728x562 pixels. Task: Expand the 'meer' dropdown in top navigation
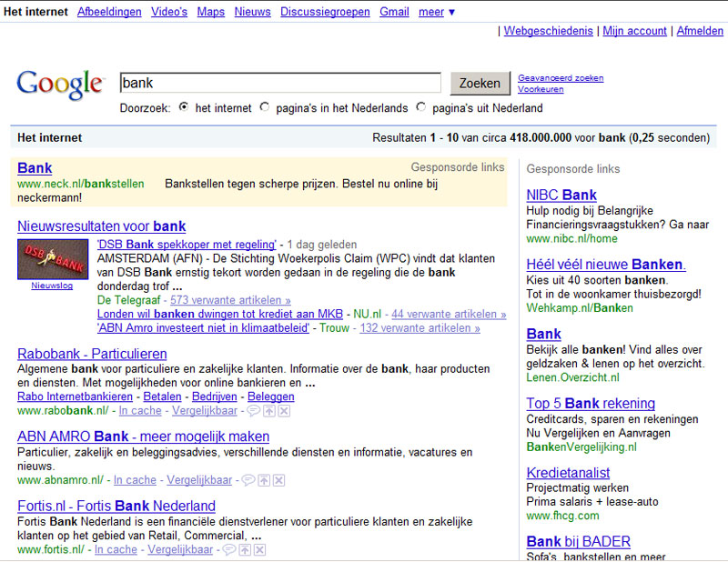[x=437, y=12]
